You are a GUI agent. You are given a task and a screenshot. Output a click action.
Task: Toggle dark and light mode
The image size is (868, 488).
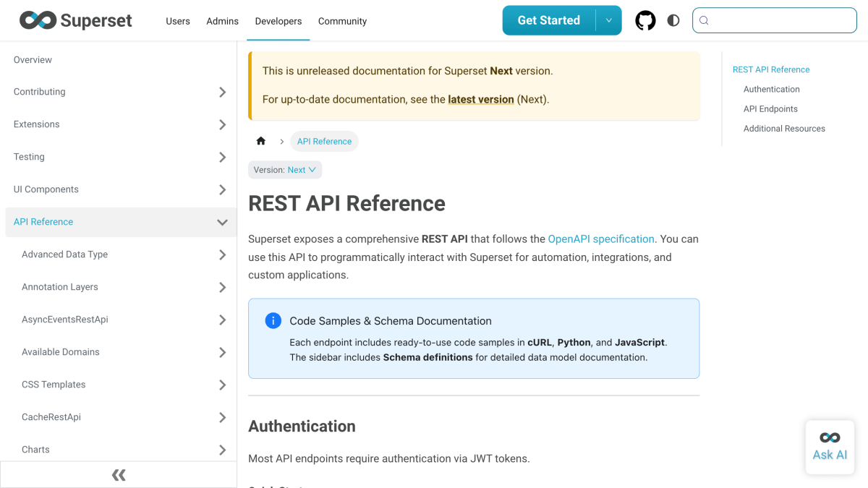[673, 20]
